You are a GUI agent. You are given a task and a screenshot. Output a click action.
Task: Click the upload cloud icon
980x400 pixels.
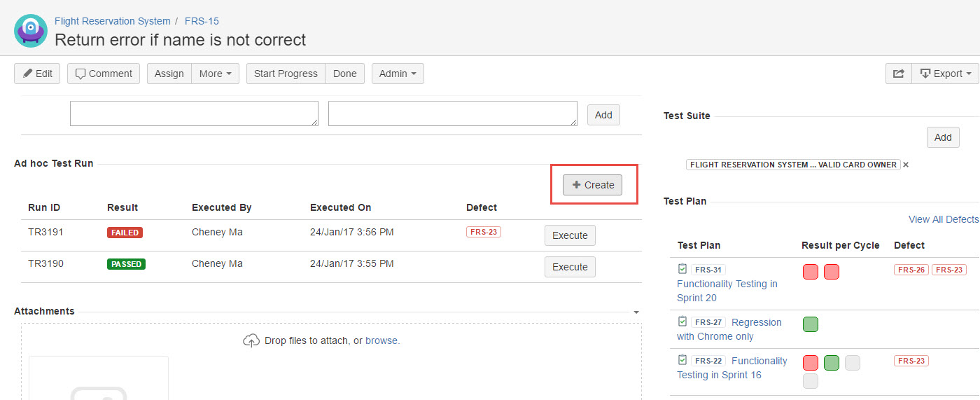point(251,340)
